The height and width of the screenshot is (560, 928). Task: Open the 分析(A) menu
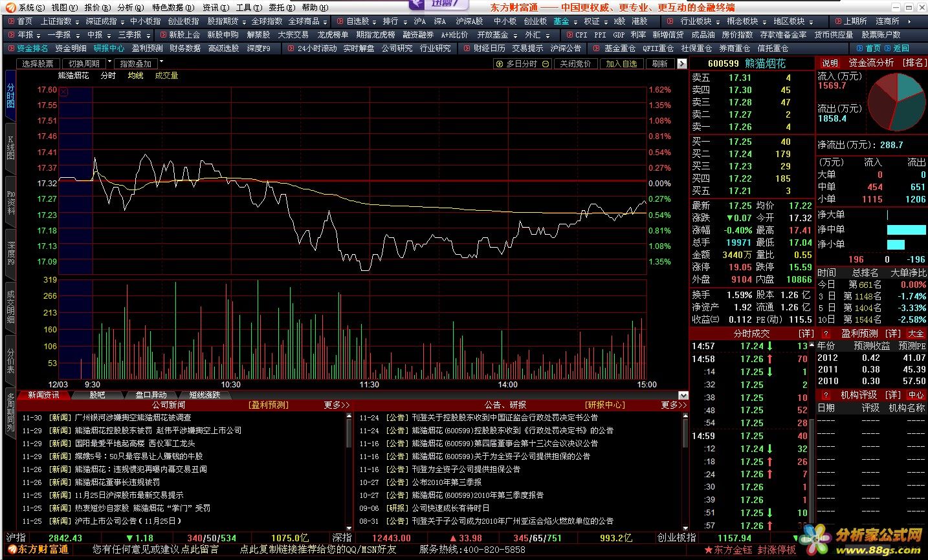129,7
